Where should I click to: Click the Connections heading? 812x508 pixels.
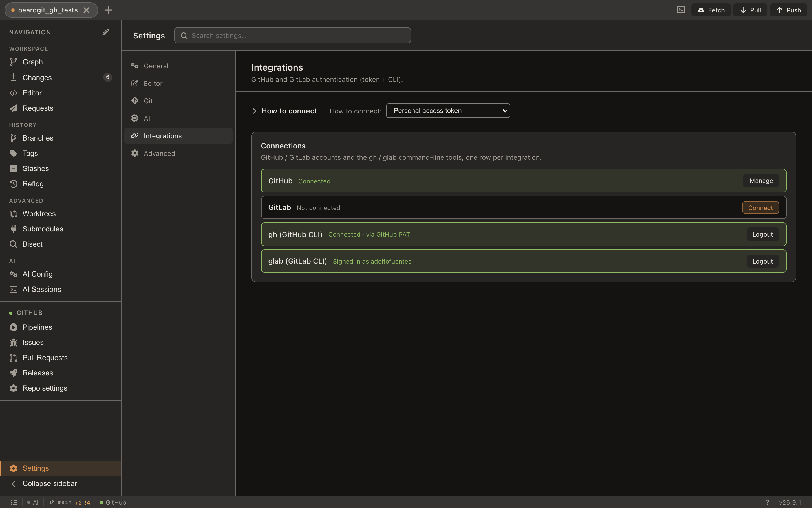(283, 146)
